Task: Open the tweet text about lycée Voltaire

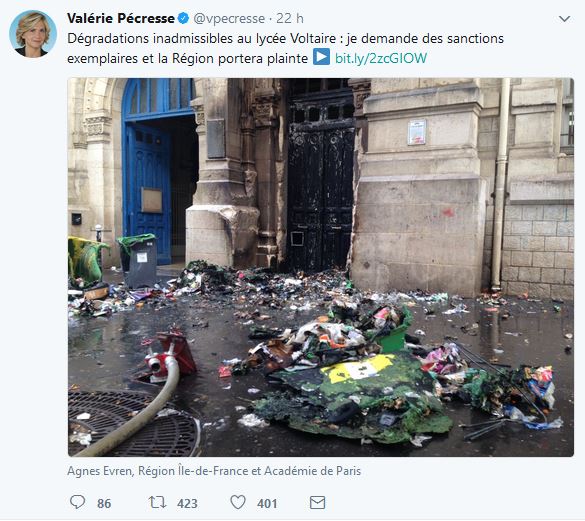Action: (x=285, y=49)
